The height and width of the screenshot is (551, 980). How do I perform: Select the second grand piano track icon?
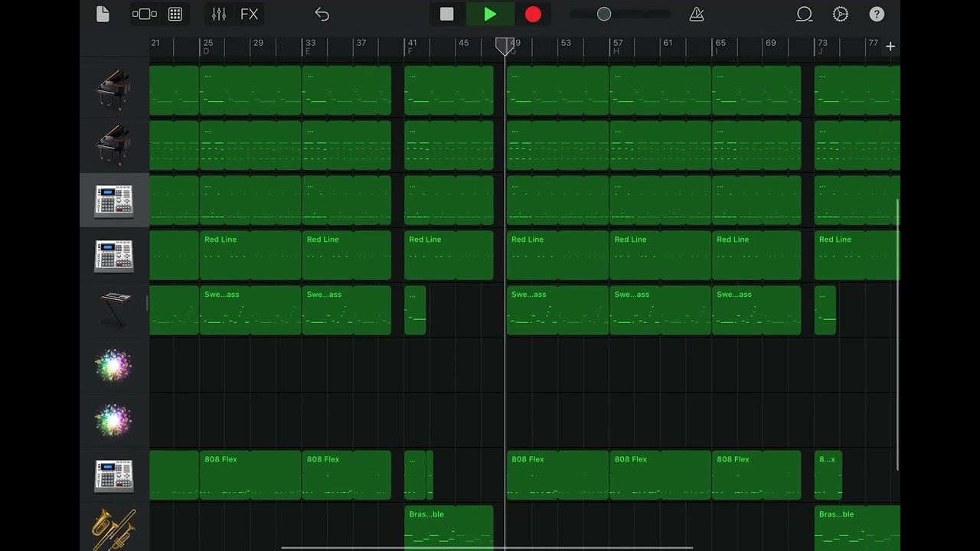[114, 145]
